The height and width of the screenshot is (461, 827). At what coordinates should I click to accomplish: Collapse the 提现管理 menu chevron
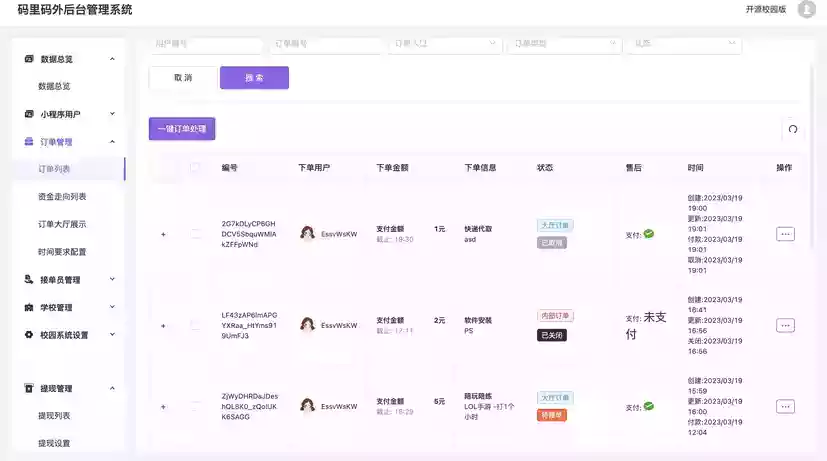pyautogui.click(x=112, y=388)
